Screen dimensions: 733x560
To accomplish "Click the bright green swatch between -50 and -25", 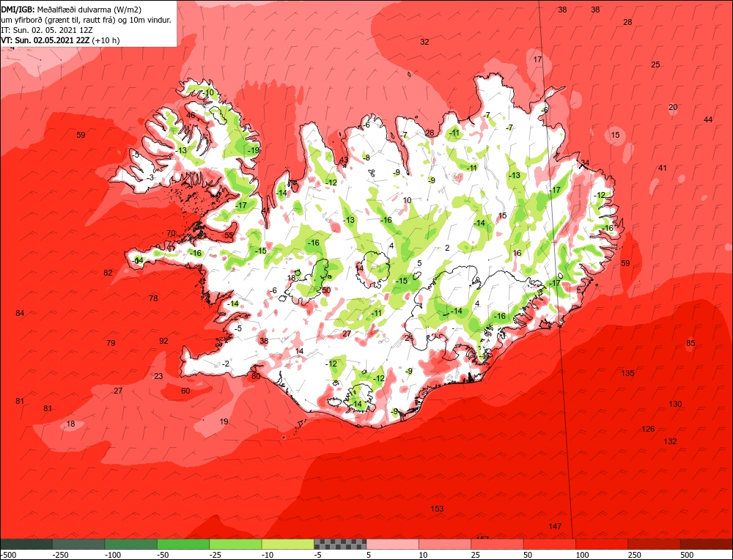I will coord(184,544).
